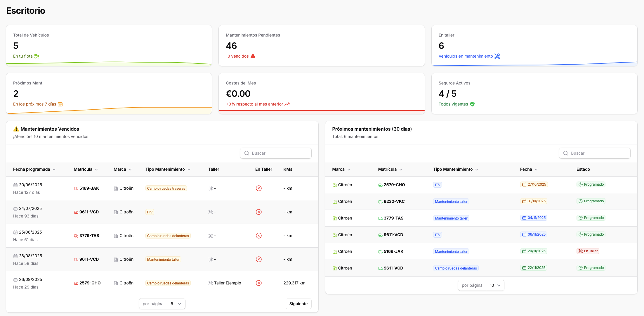Click the En Taller red X for 2579-CHO

click(258, 283)
